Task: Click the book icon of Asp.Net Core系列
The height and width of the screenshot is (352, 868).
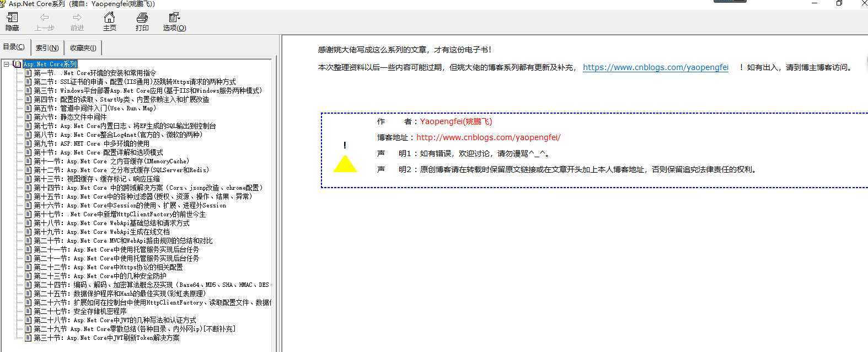Action: [17, 64]
